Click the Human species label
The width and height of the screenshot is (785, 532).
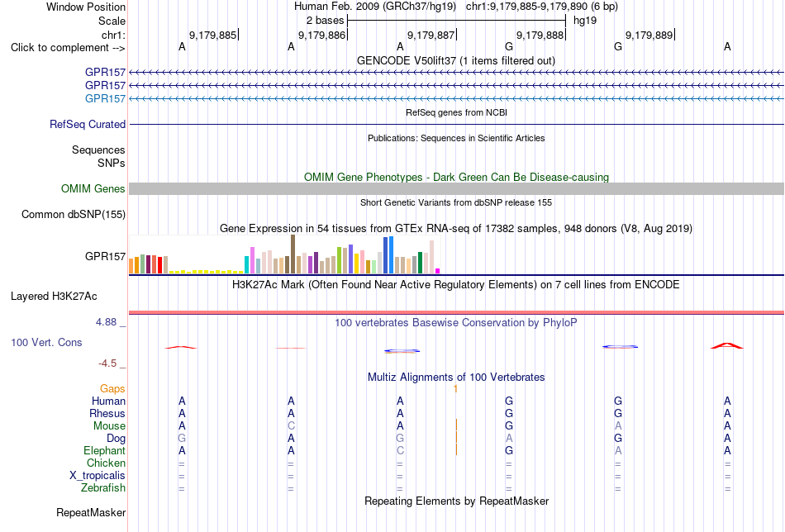108,401
